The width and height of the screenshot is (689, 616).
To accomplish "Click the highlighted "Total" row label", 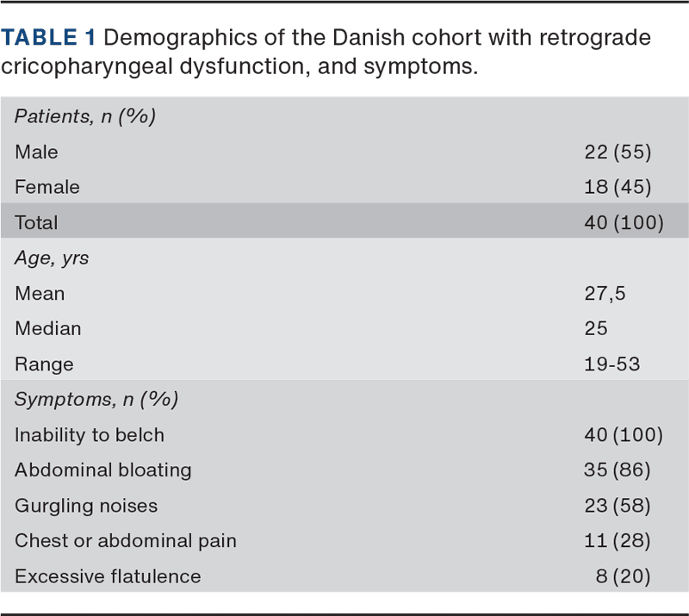I will tap(36, 222).
